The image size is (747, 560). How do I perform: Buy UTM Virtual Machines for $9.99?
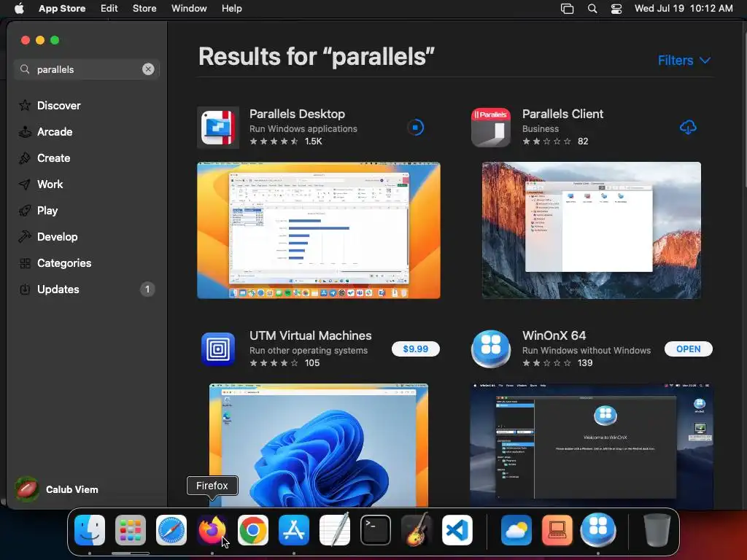pyautogui.click(x=415, y=349)
